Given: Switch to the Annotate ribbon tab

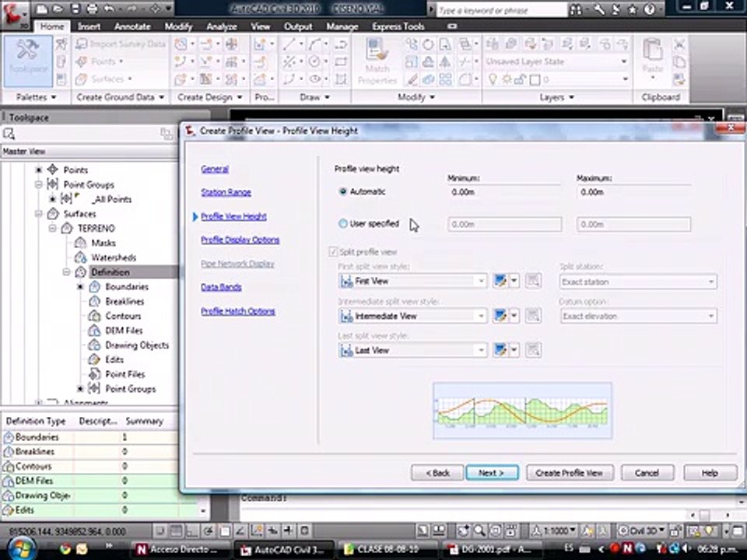Looking at the screenshot, I should [x=132, y=26].
